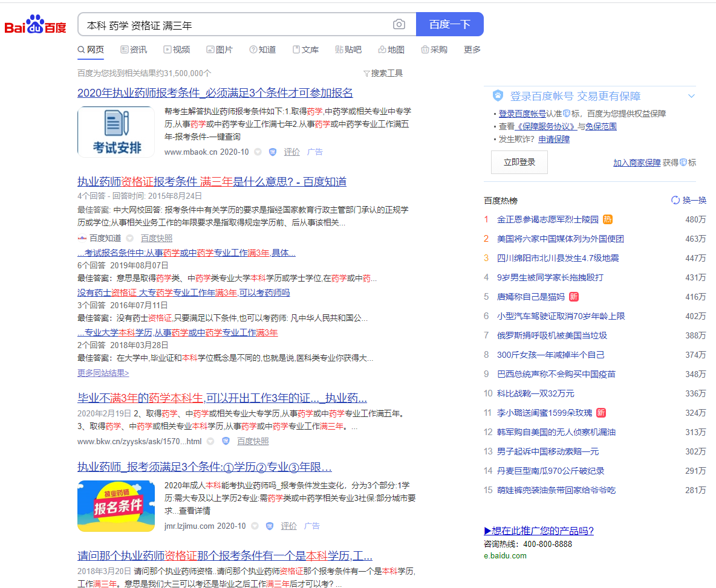The image size is (716, 588).
Task: Open 搜索工具 filter options
Action: pos(383,74)
